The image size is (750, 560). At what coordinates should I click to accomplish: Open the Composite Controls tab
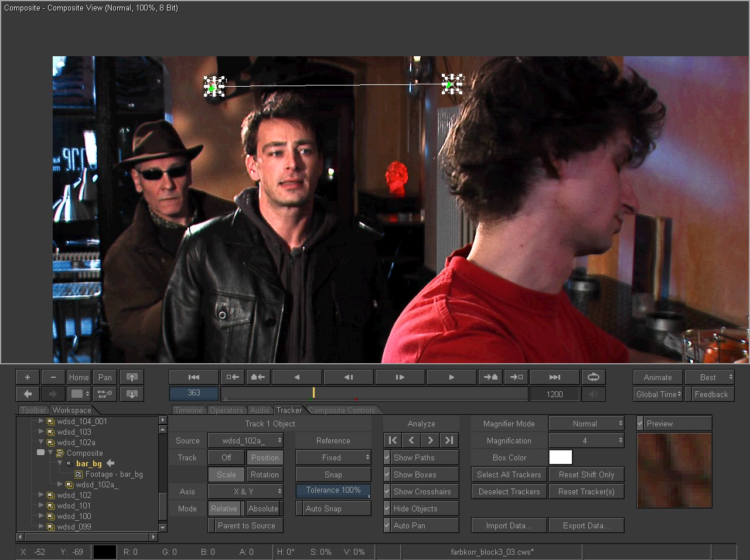point(342,410)
